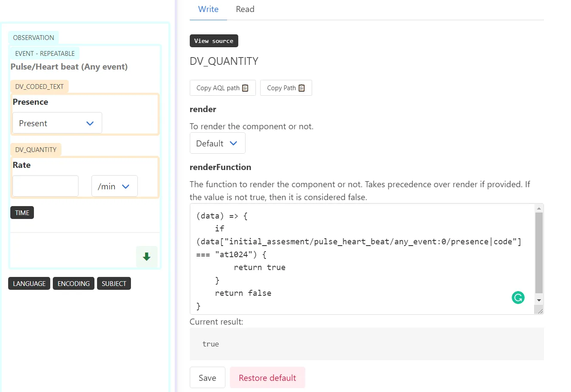571x392 pixels.
Task: Click inside the renderFunction code textarea
Action: [x=361, y=275]
